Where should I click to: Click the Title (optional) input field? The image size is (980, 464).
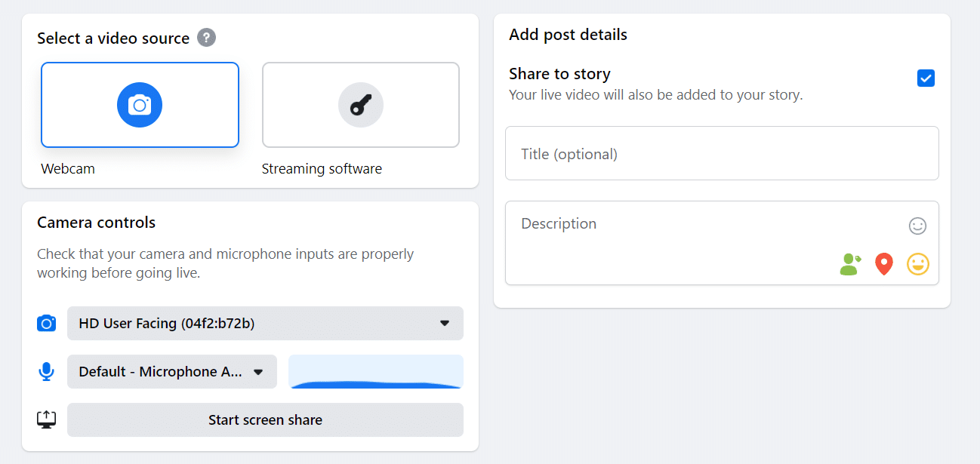tap(721, 154)
